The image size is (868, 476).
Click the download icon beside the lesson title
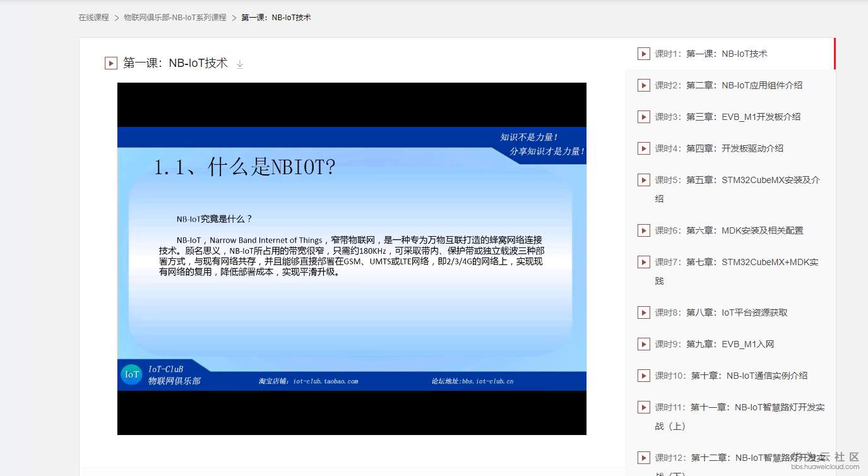tap(240, 64)
